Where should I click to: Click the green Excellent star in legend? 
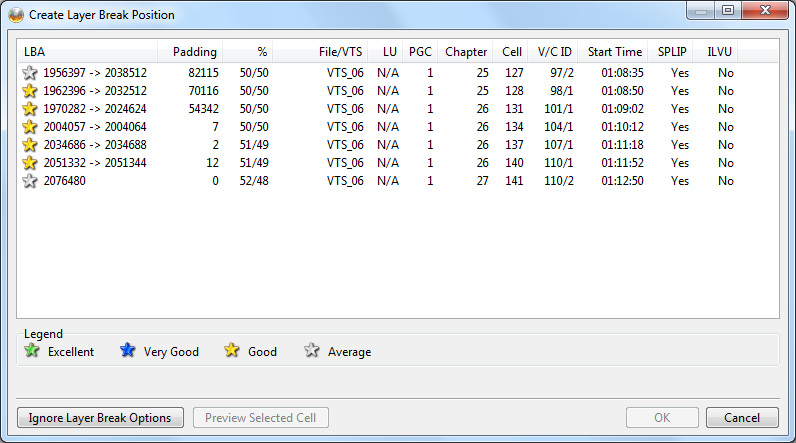click(x=32, y=351)
